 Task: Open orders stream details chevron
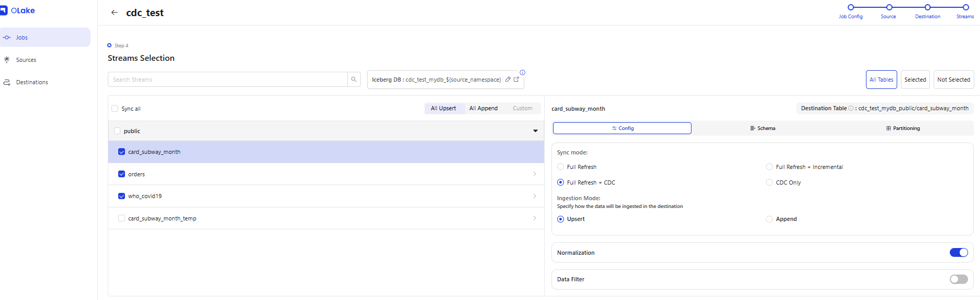coord(535,174)
